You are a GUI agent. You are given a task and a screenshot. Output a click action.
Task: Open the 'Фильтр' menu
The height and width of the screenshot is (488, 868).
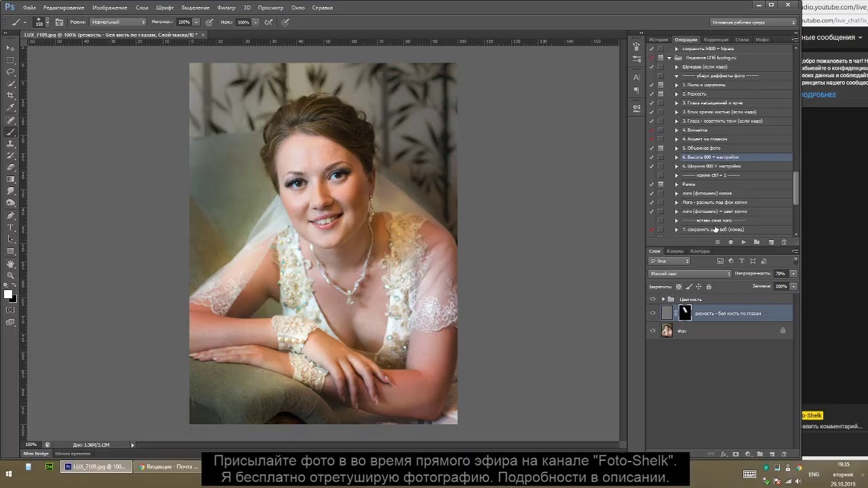226,7
